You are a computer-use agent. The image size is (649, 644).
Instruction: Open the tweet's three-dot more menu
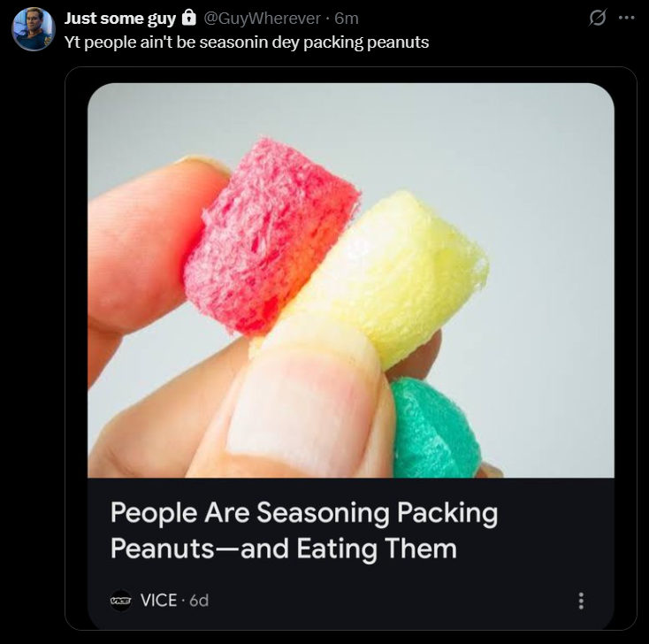click(626, 18)
